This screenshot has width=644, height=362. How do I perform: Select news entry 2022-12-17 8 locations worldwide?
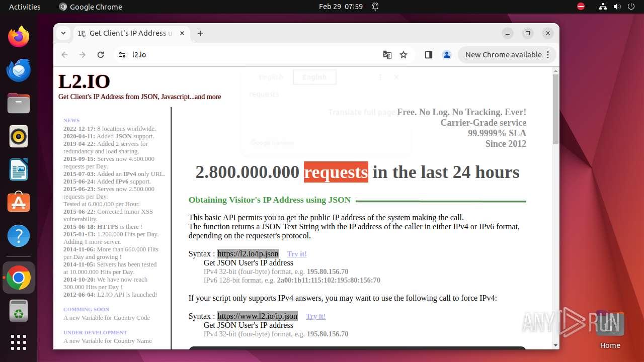(110, 129)
